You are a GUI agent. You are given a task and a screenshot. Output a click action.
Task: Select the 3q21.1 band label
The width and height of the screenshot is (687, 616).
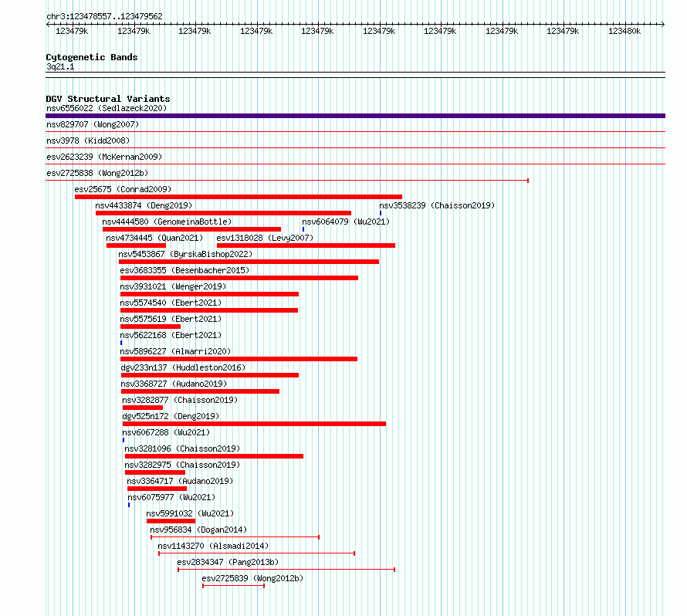(60, 66)
